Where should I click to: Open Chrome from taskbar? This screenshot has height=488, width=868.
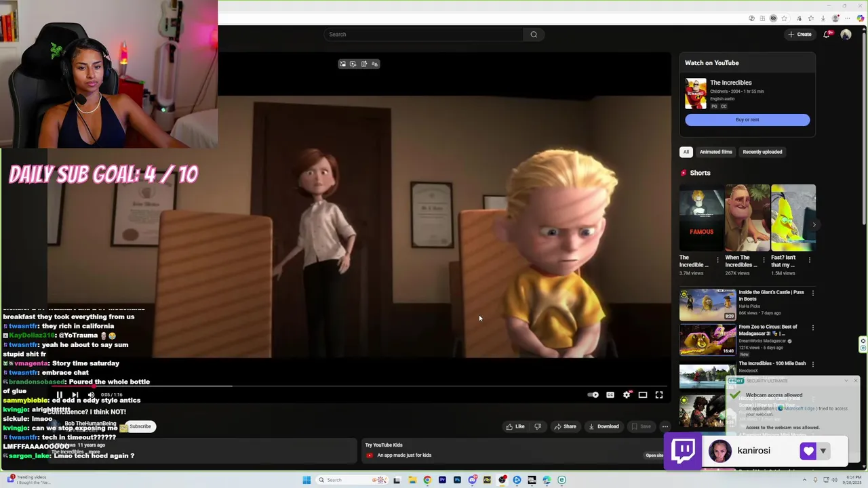pos(427,480)
